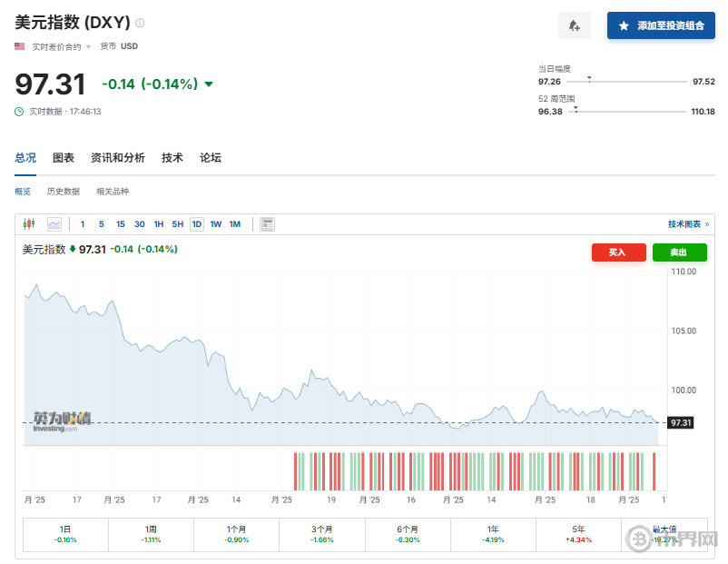This screenshot has width=728, height=564.
Task: Go to the 历史数据 sub-tab
Action: point(64,192)
